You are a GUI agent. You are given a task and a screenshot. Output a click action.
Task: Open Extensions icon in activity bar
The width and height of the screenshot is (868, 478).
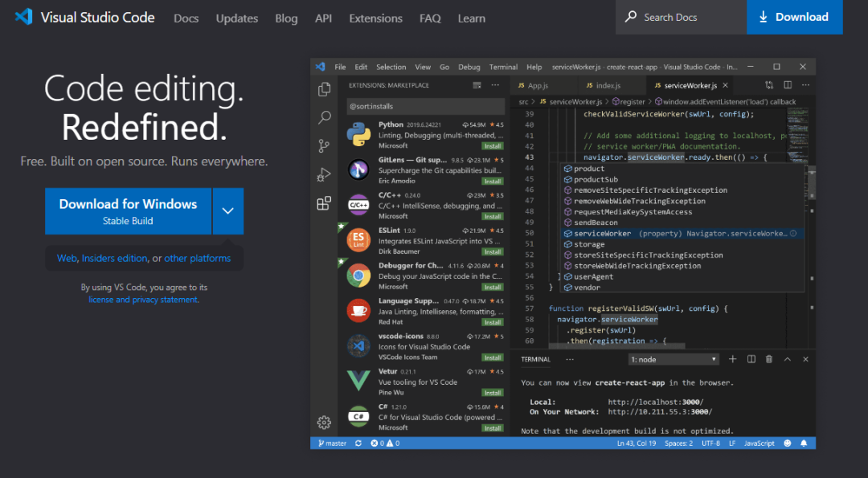click(x=324, y=203)
